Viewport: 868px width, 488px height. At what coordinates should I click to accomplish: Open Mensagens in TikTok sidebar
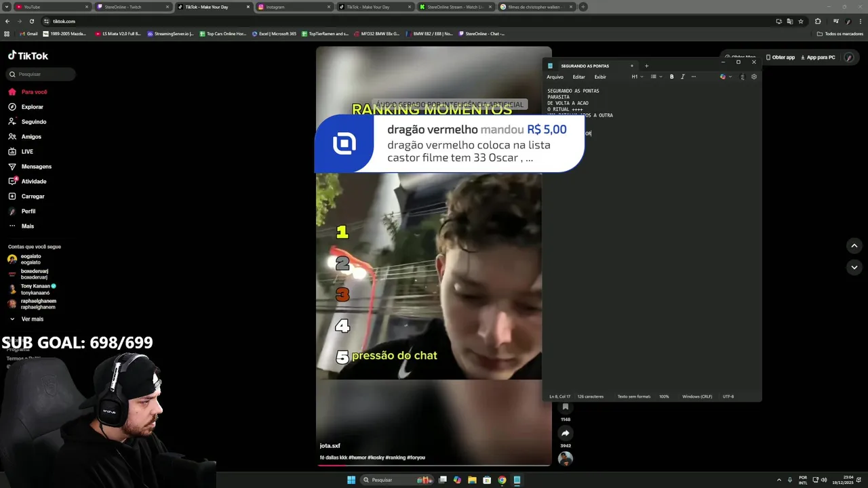[29, 166]
